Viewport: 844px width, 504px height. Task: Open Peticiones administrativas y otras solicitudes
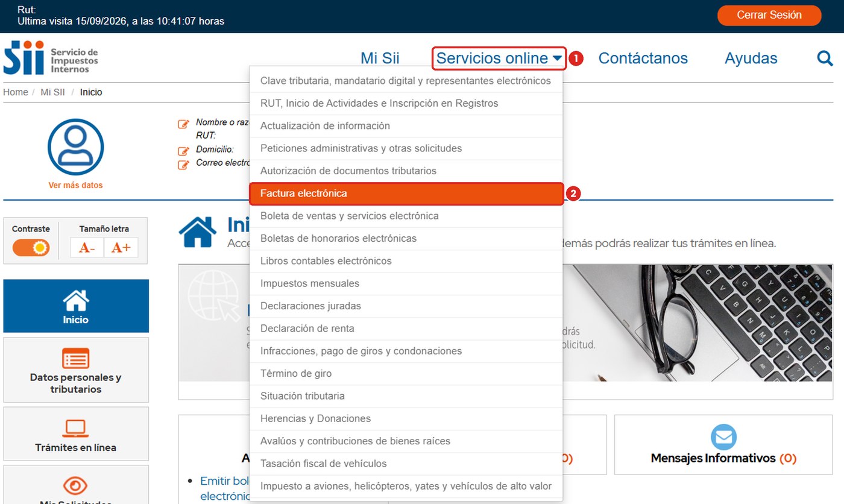[x=406, y=148]
